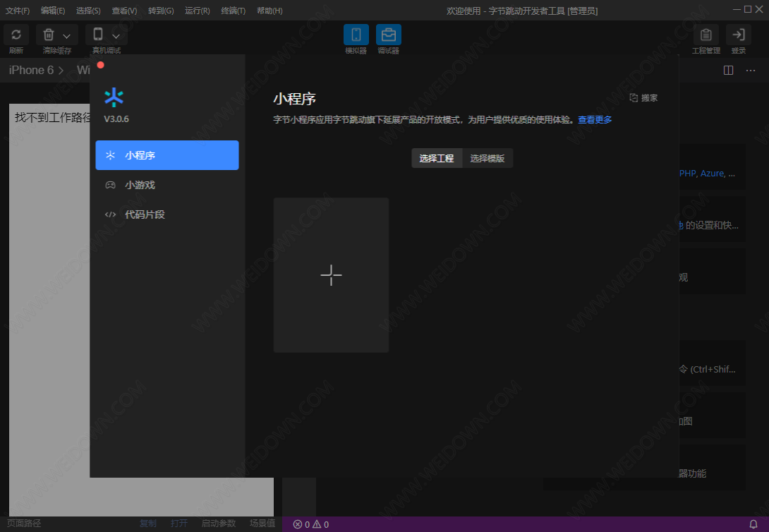Click the 搬家 migrate button
The width and height of the screenshot is (769, 532).
[643, 97]
